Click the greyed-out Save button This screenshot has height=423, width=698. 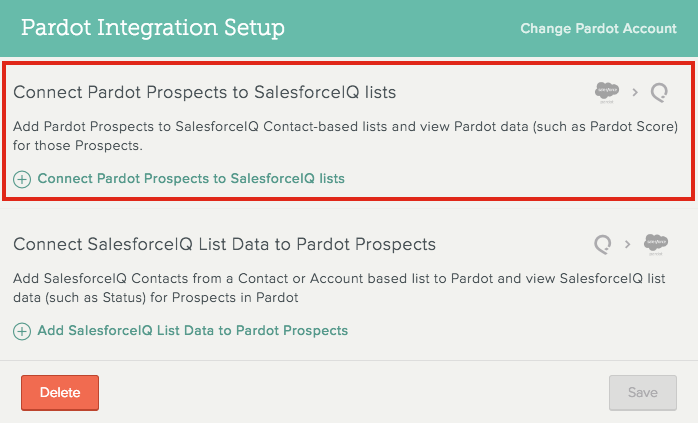643,393
